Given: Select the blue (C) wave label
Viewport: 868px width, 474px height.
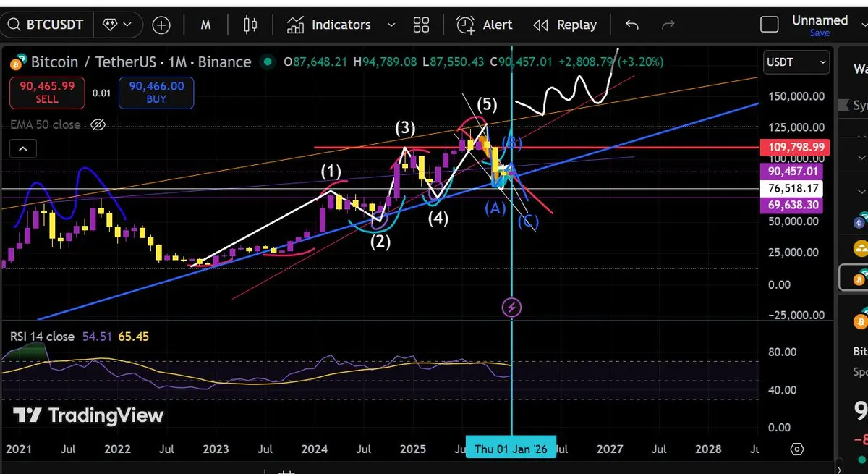Looking at the screenshot, I should (527, 221).
